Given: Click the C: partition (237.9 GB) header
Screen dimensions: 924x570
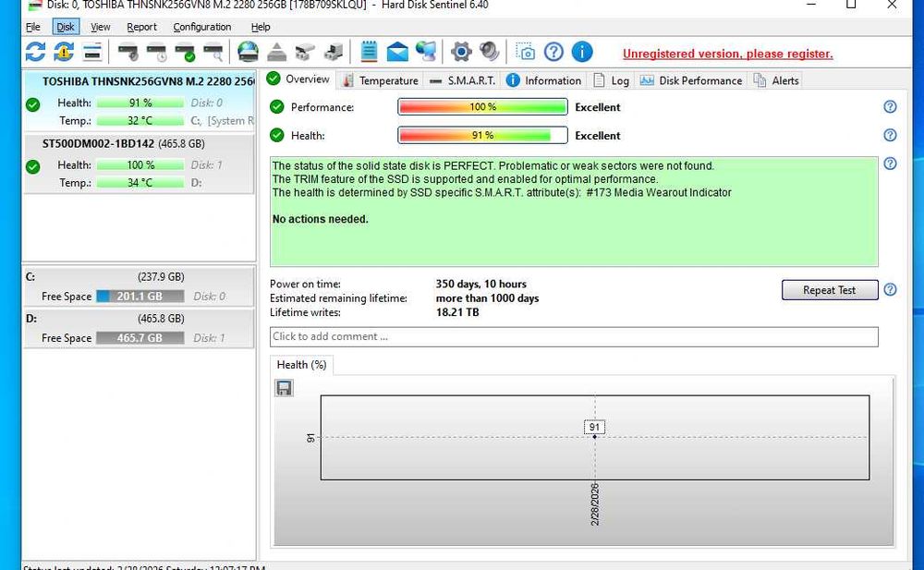Looking at the screenshot, I should [140, 276].
